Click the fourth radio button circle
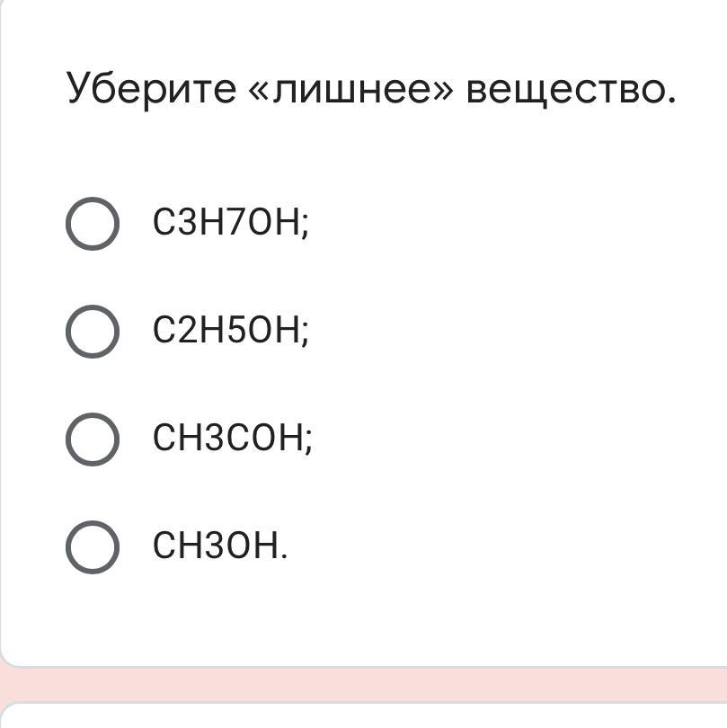727x728 pixels. 91,546
